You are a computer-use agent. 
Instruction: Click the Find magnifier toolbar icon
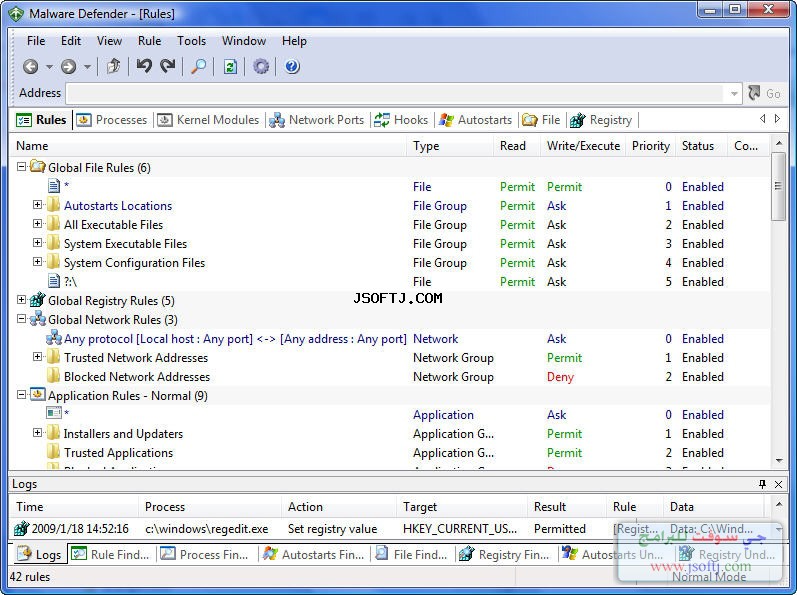point(198,66)
